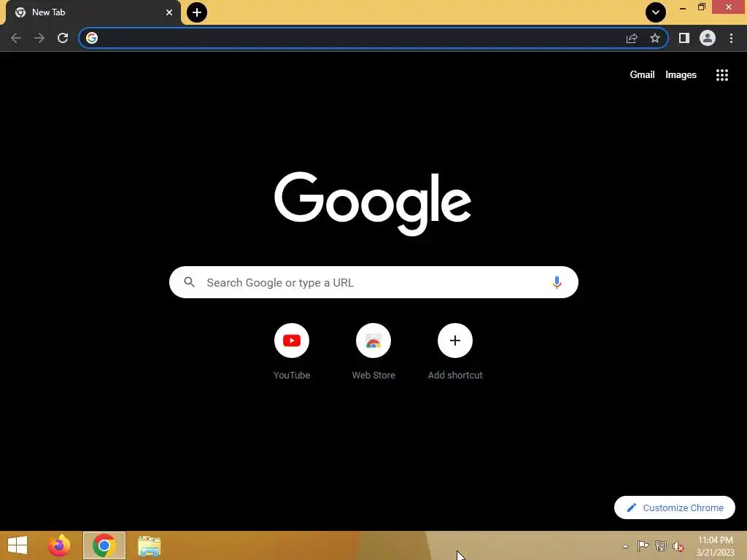Launch Firefox from the taskbar
This screenshot has height=560, width=747.
pyautogui.click(x=59, y=545)
